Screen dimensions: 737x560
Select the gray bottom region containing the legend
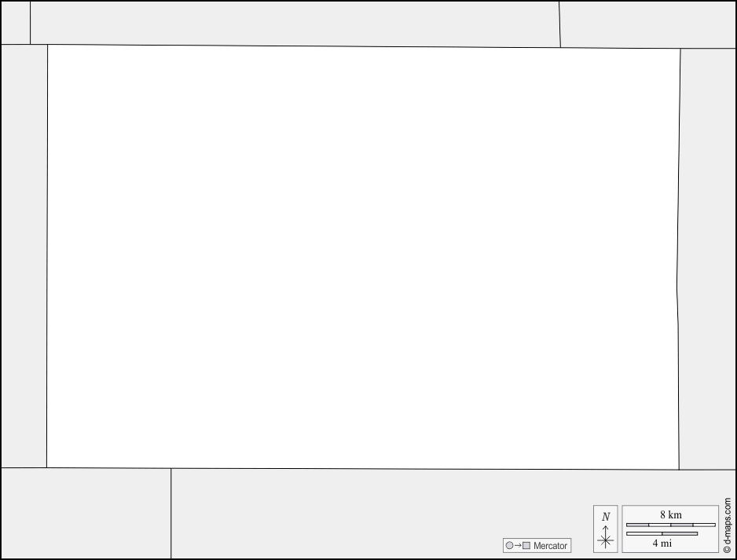point(453,514)
